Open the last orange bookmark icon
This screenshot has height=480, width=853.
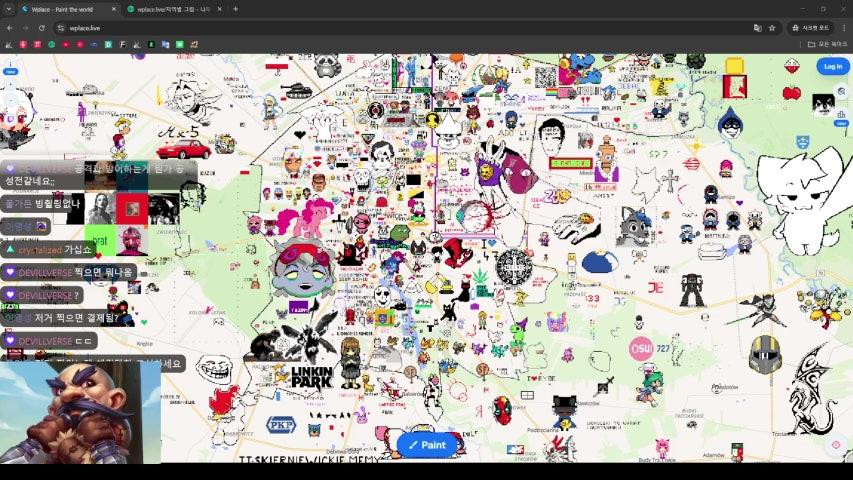point(194,45)
